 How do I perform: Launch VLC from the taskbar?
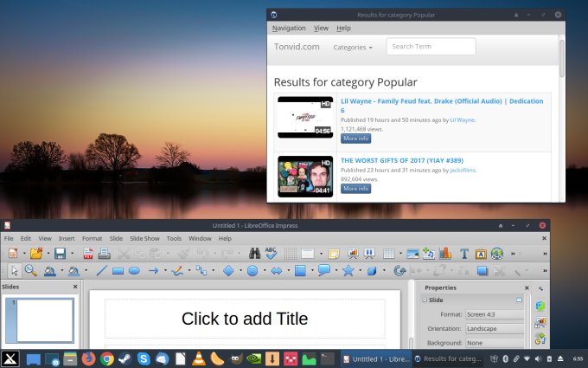tap(197, 358)
